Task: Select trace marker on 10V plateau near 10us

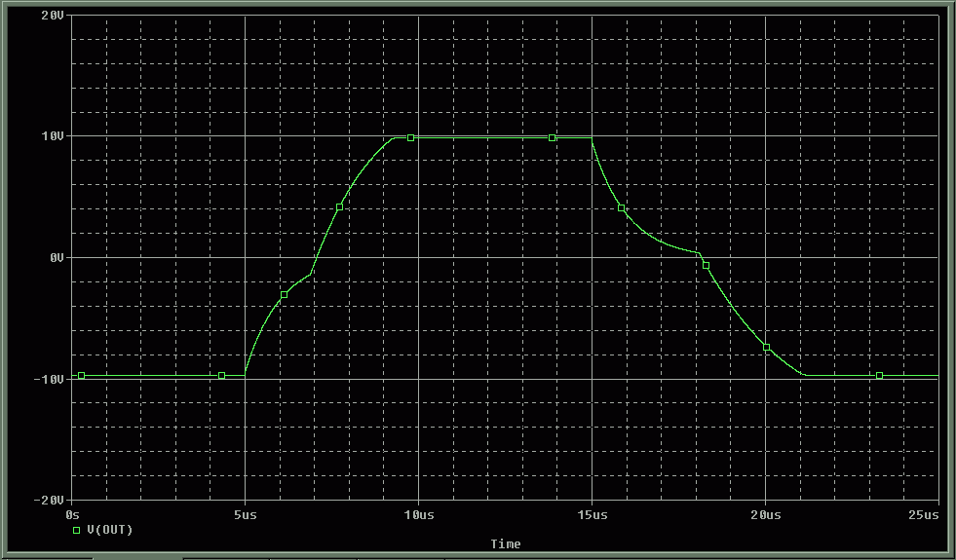Action: tap(411, 138)
